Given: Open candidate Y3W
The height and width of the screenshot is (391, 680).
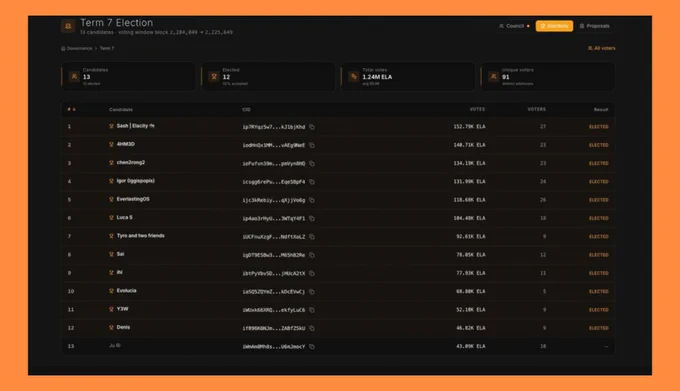Looking at the screenshot, I should coord(122,309).
